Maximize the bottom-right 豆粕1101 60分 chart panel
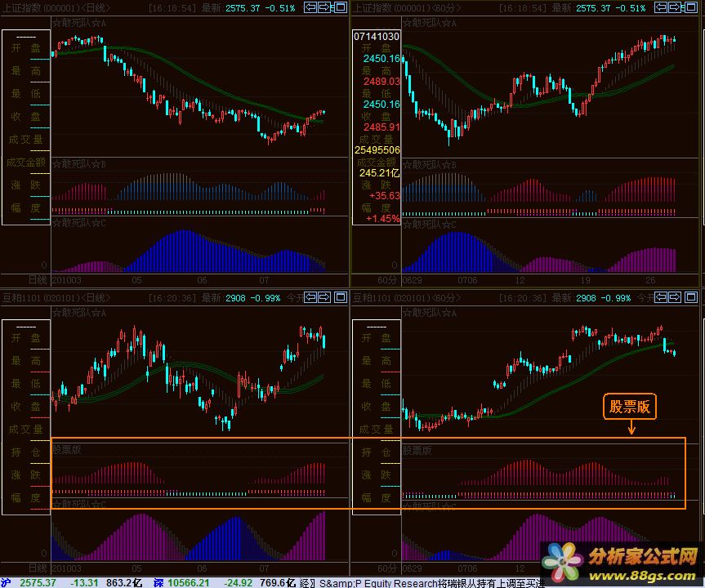Image resolution: width=705 pixels, height=588 pixels. tap(689, 298)
